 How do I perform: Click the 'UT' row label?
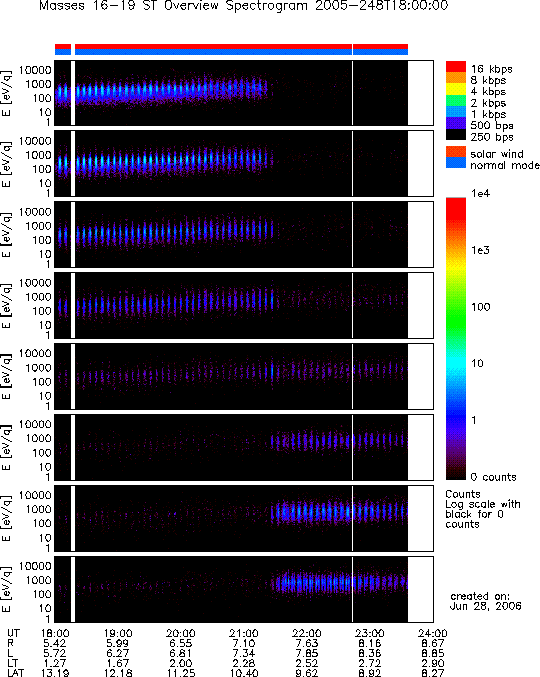coord(13,633)
